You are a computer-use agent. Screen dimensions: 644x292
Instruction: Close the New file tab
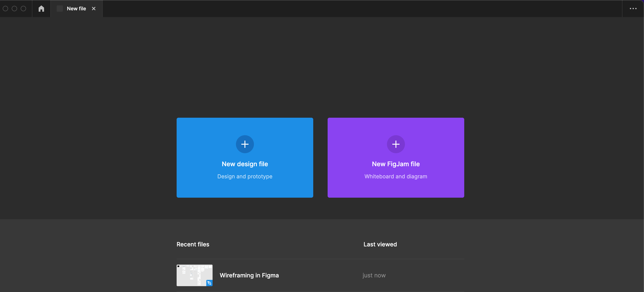[94, 9]
